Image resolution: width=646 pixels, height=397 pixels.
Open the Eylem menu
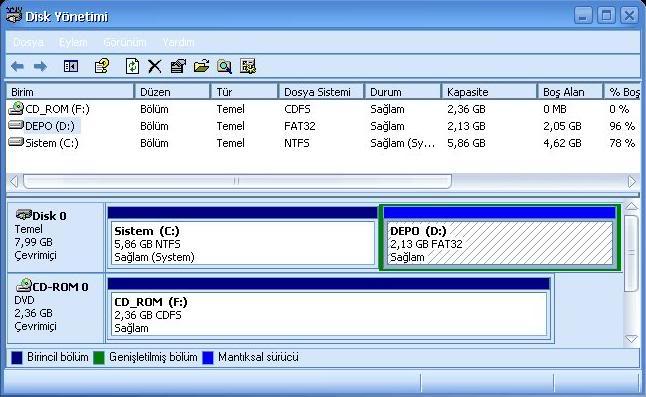[73, 42]
